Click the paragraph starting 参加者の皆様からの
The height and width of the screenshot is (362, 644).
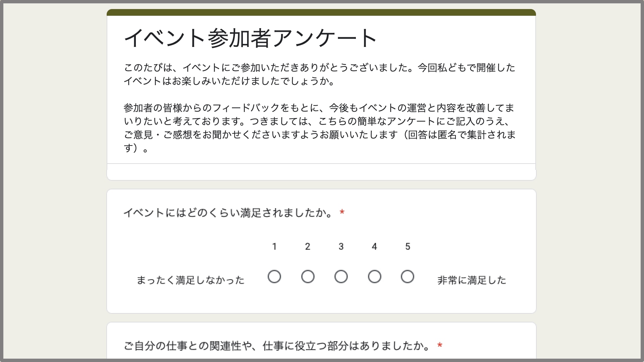coord(320,128)
